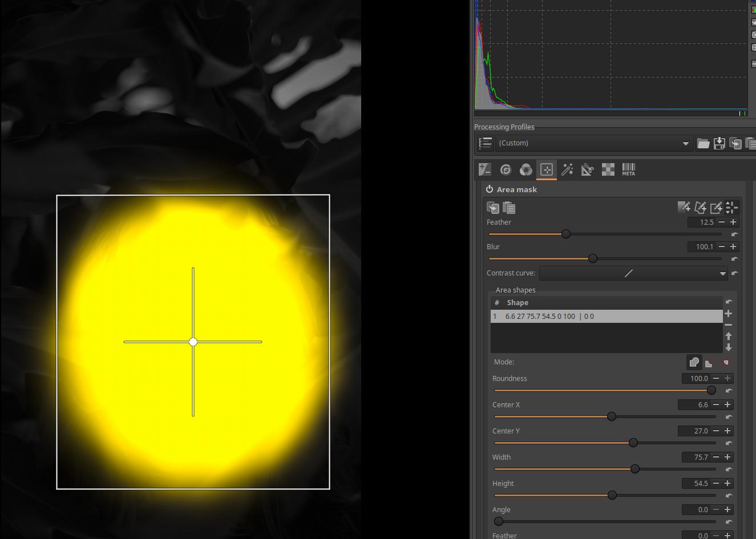Move the selected area shape down
The image size is (756, 539).
tap(728, 347)
